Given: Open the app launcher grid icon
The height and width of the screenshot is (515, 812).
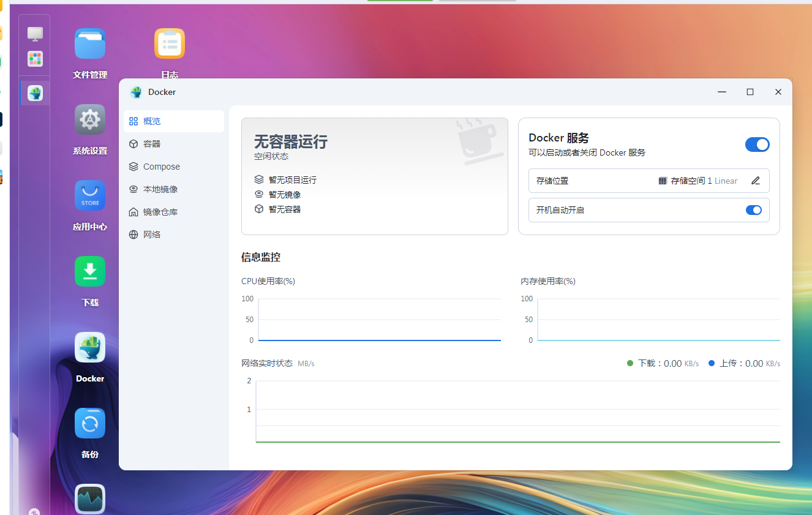Looking at the screenshot, I should click(x=34, y=59).
